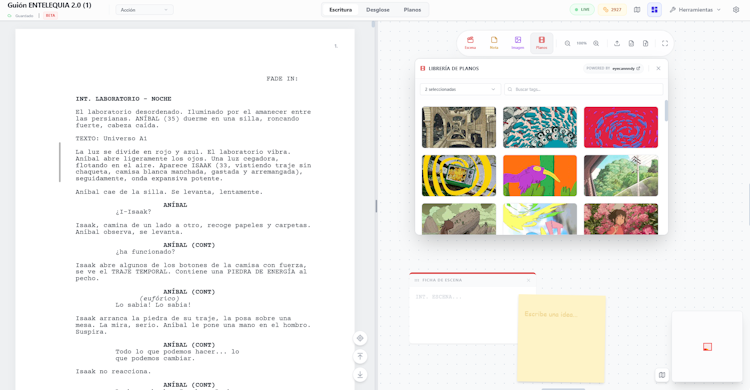The height and width of the screenshot is (390, 750).
Task: Open the '2 seleccionadas' filter dropdown
Action: [460, 89]
